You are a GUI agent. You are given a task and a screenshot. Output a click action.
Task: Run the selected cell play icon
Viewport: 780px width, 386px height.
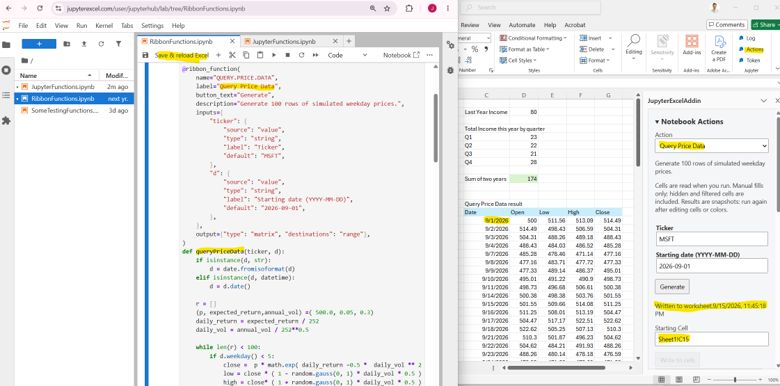274,55
